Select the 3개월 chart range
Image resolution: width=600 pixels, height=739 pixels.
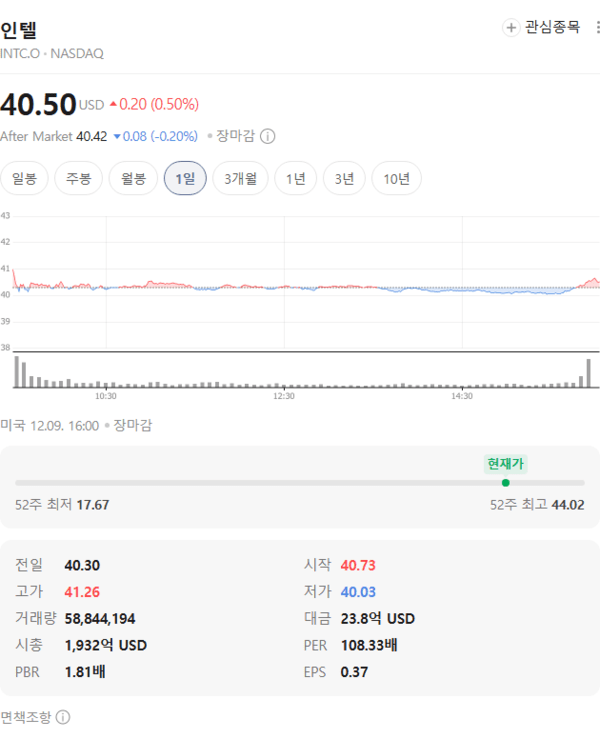click(240, 178)
